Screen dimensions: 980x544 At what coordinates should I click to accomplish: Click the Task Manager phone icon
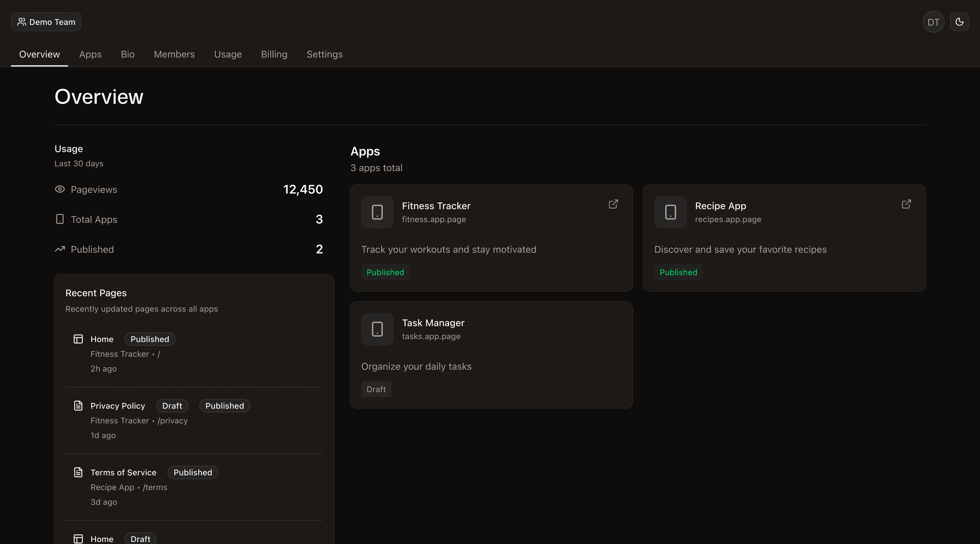[377, 329]
